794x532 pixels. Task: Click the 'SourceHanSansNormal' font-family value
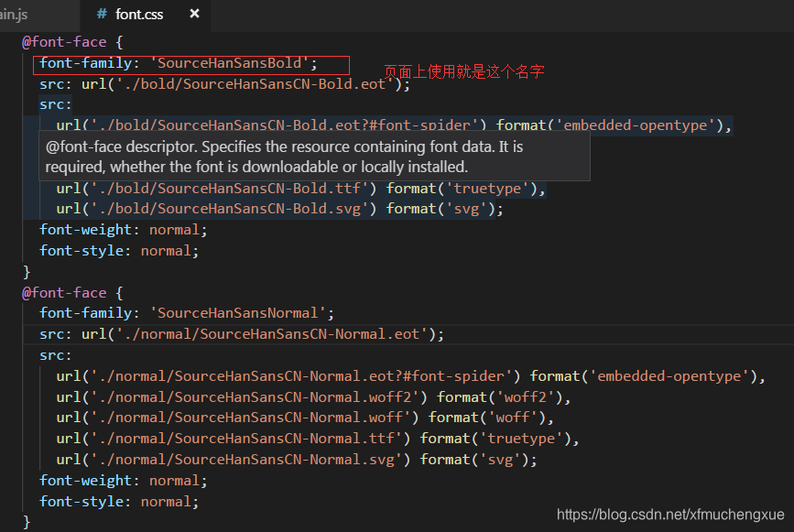pyautogui.click(x=238, y=313)
